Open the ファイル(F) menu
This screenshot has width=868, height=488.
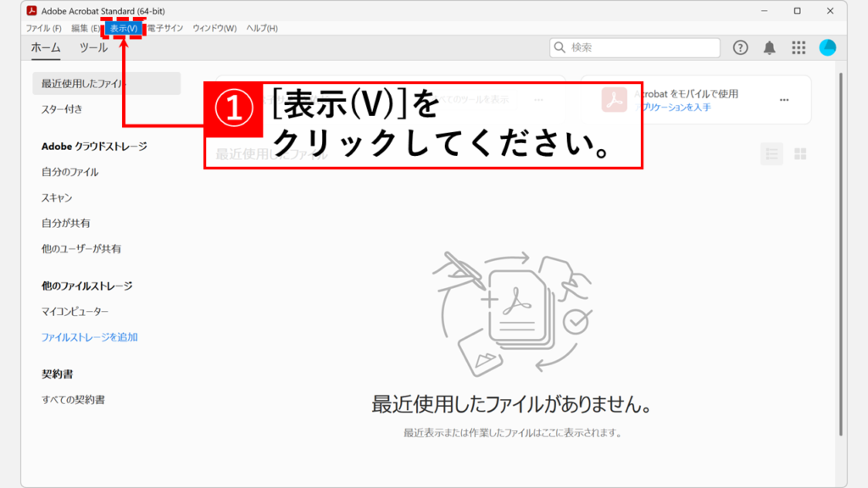pyautogui.click(x=43, y=28)
